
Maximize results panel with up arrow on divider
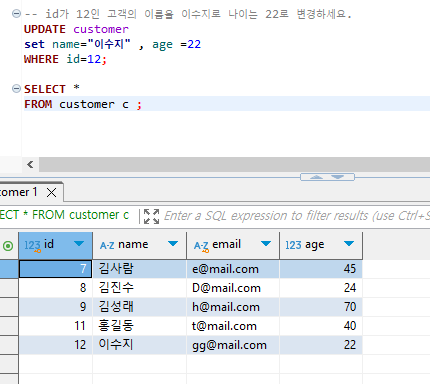pos(316,177)
